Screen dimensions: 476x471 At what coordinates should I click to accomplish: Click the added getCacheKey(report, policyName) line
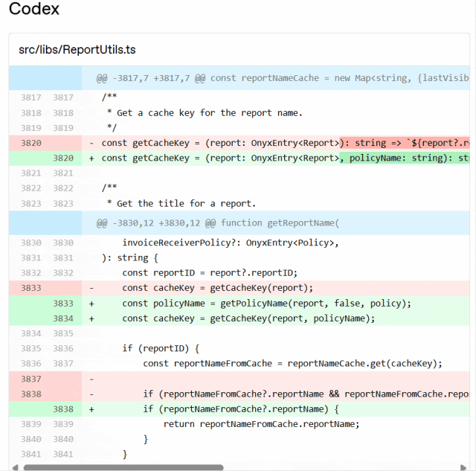click(248, 318)
